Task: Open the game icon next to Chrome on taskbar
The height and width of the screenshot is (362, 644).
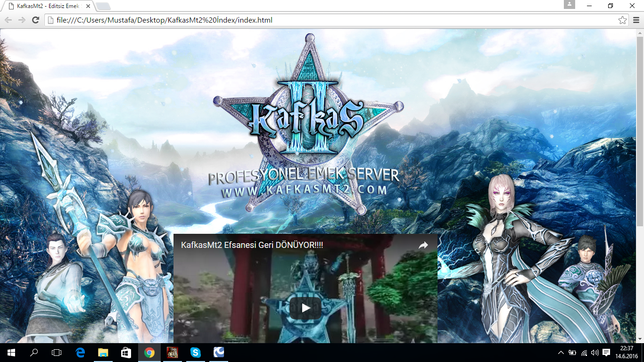Action: [172, 353]
